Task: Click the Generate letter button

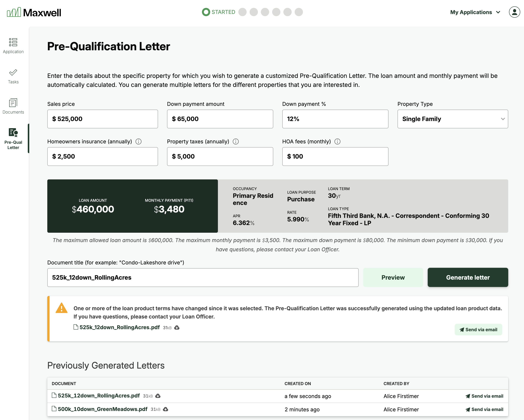Action: [x=468, y=277]
